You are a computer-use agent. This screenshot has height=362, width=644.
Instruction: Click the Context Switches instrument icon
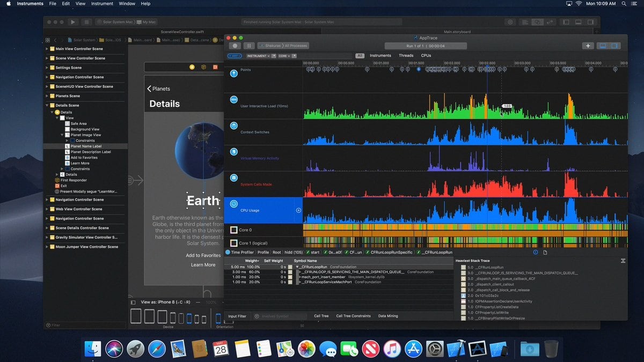[234, 125]
